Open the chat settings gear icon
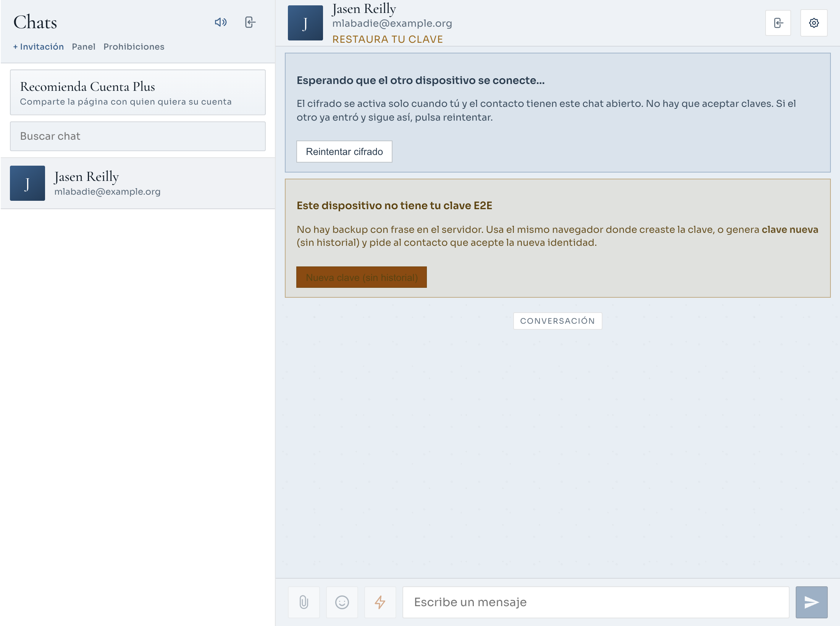The height and width of the screenshot is (626, 840). click(814, 23)
